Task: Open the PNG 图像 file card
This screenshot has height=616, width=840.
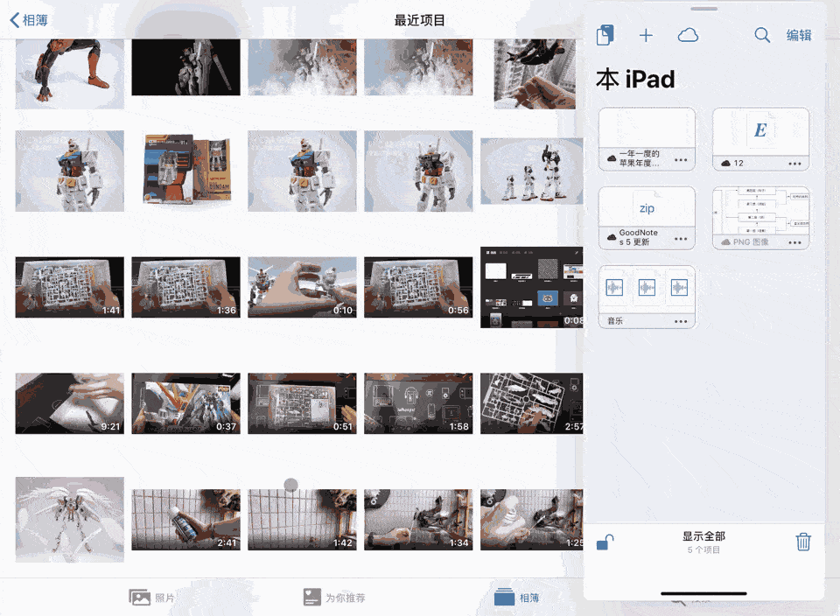Action: pos(760,218)
